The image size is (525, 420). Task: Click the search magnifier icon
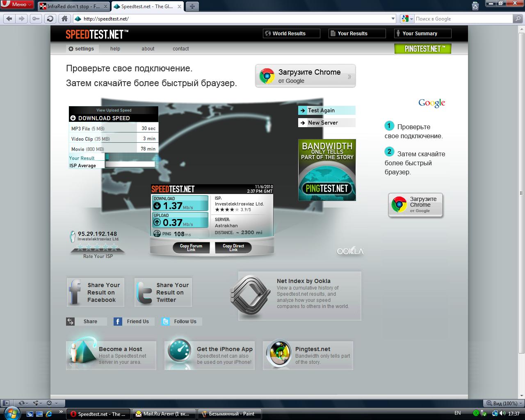[x=518, y=18]
